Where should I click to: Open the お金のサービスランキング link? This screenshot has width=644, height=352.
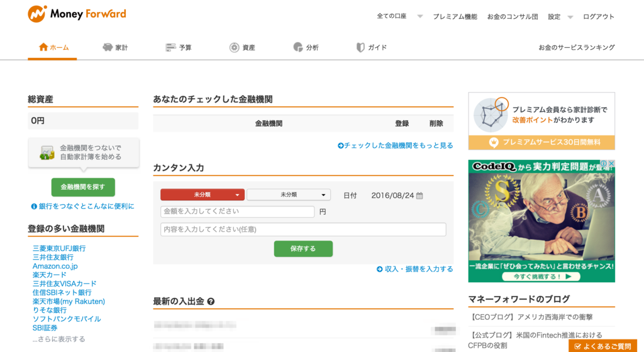coord(577,47)
